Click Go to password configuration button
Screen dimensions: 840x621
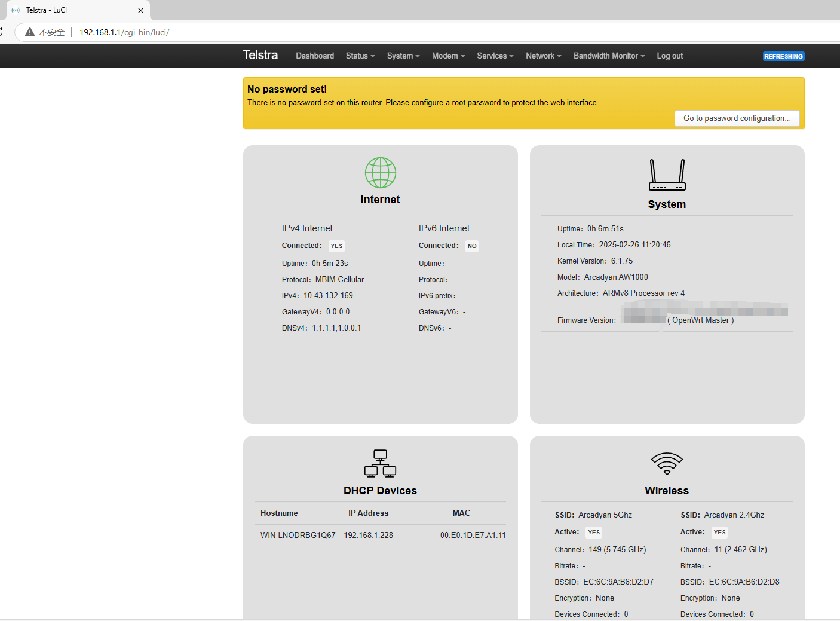tap(737, 118)
